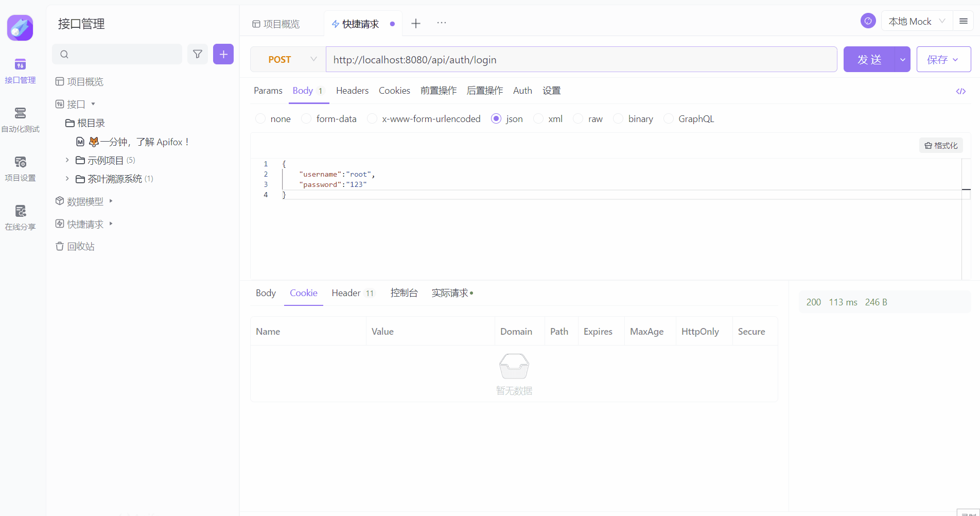980x516 pixels.
Task: Switch to the Headers request tab
Action: tap(352, 91)
